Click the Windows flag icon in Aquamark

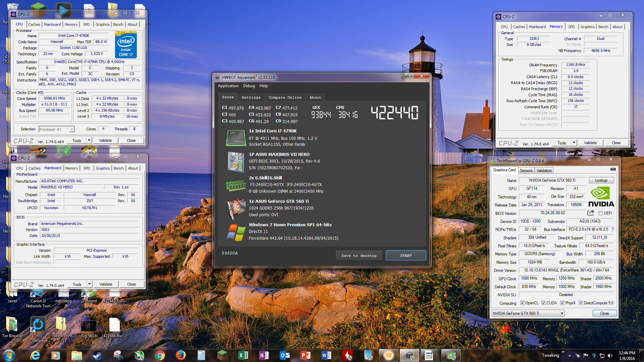coord(236,232)
